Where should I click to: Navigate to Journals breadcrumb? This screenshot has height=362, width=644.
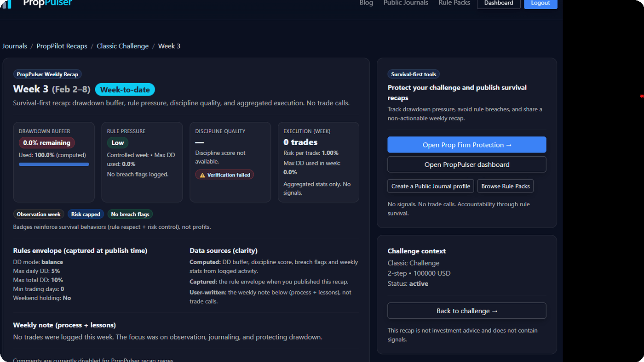(x=15, y=46)
